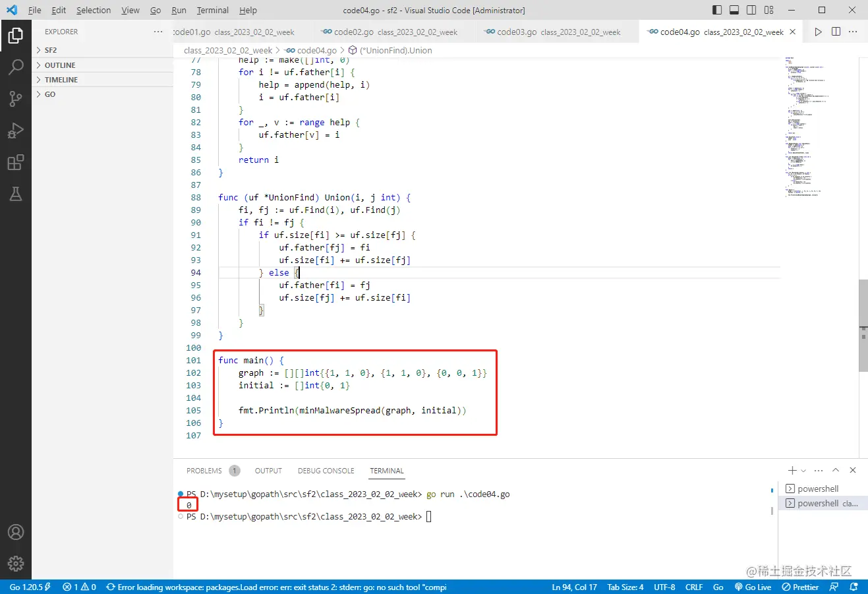This screenshot has height=594, width=868.
Task: Expand the OUTLINE section
Action: (102, 65)
